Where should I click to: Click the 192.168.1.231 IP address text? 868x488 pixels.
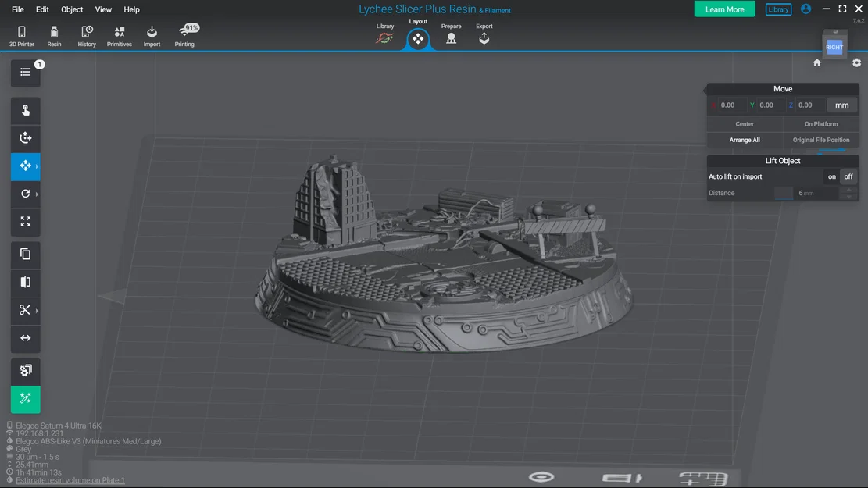coord(39,434)
